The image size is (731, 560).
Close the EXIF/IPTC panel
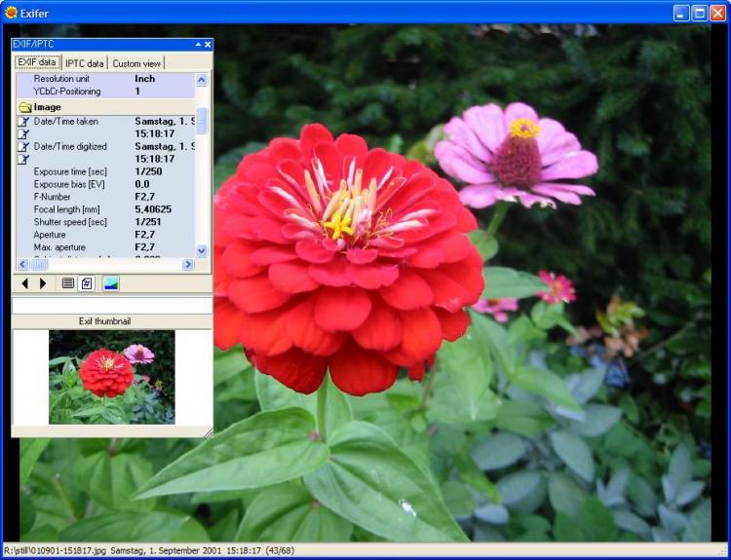click(207, 45)
